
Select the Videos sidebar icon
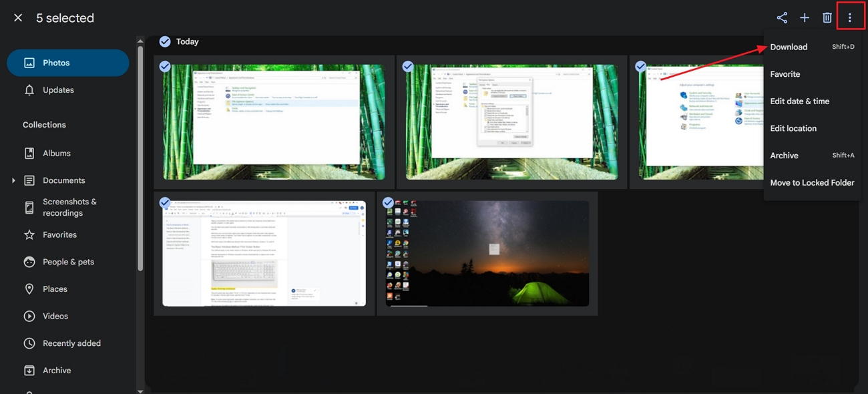[x=29, y=316]
